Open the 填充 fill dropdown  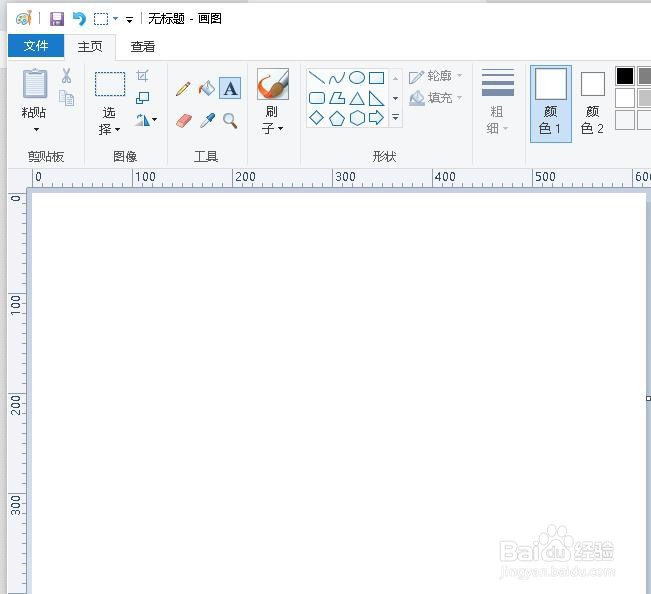point(436,98)
